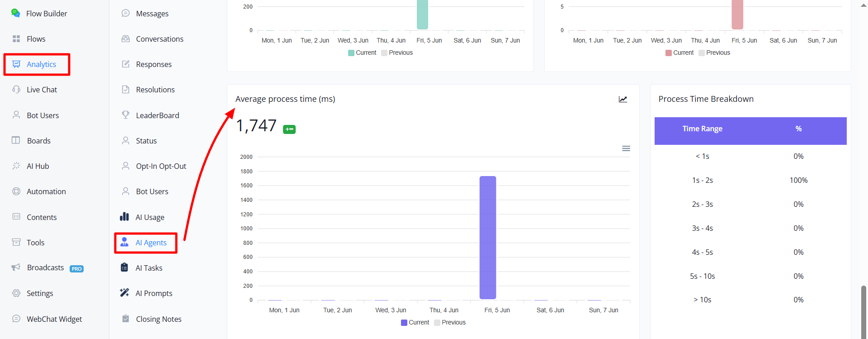Click the Flows grid icon
868x339 pixels.
pyautogui.click(x=16, y=39)
